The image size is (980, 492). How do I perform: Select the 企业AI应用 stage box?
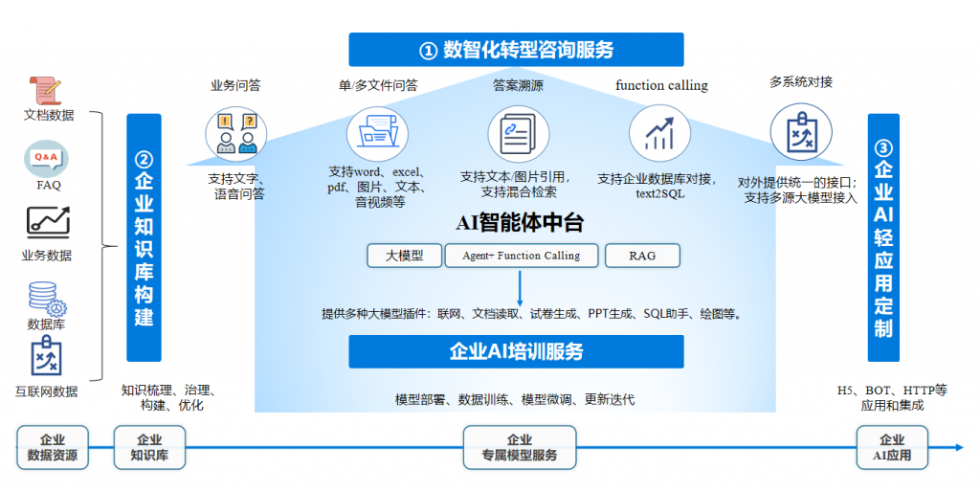point(892,448)
